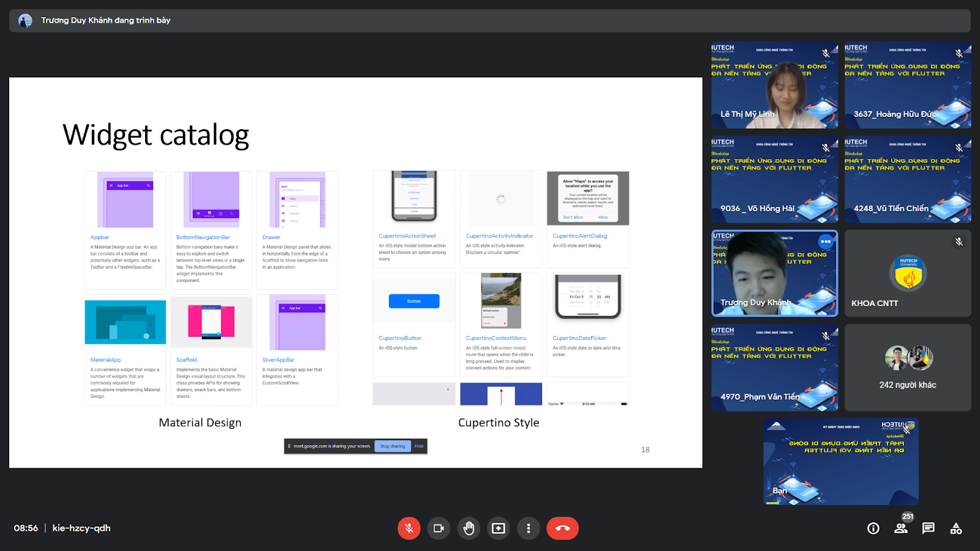Click the Cupertino Style caption text

(499, 422)
